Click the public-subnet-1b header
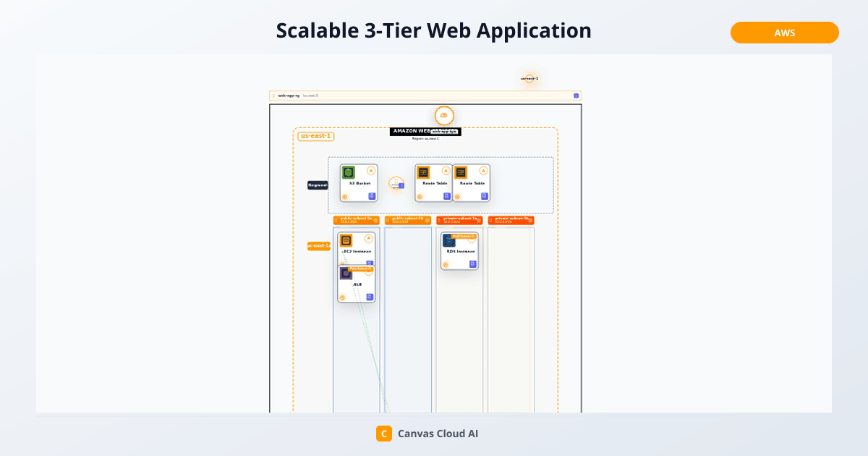868x456 pixels. (x=408, y=220)
